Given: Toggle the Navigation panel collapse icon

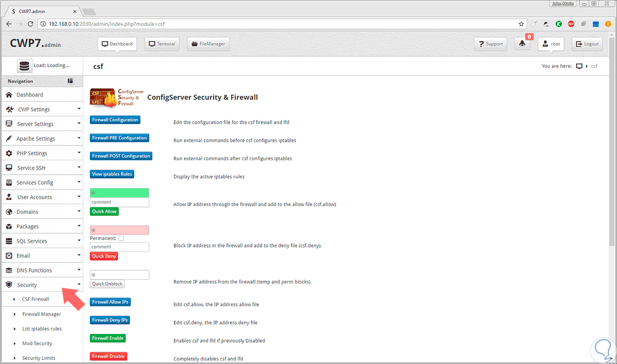Looking at the screenshot, I should 70,81.
